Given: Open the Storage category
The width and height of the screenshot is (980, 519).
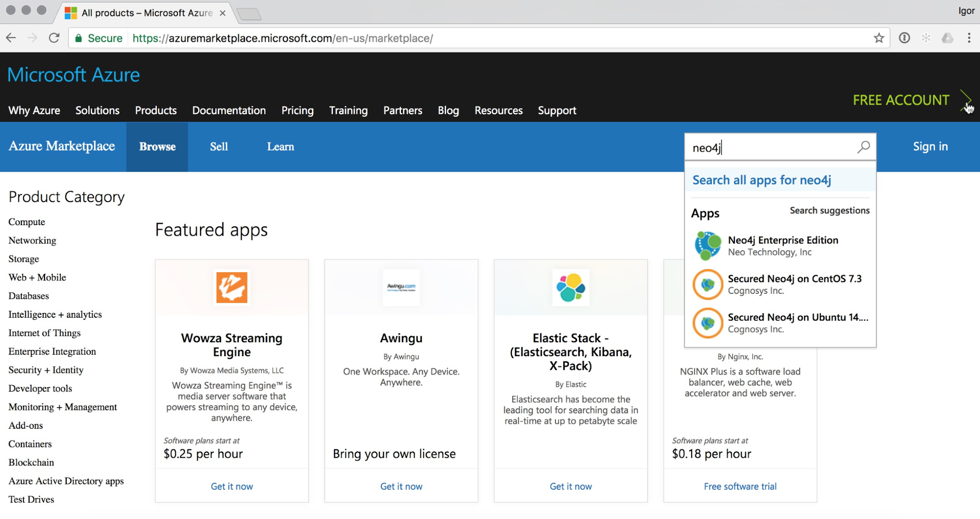Looking at the screenshot, I should pos(24,259).
